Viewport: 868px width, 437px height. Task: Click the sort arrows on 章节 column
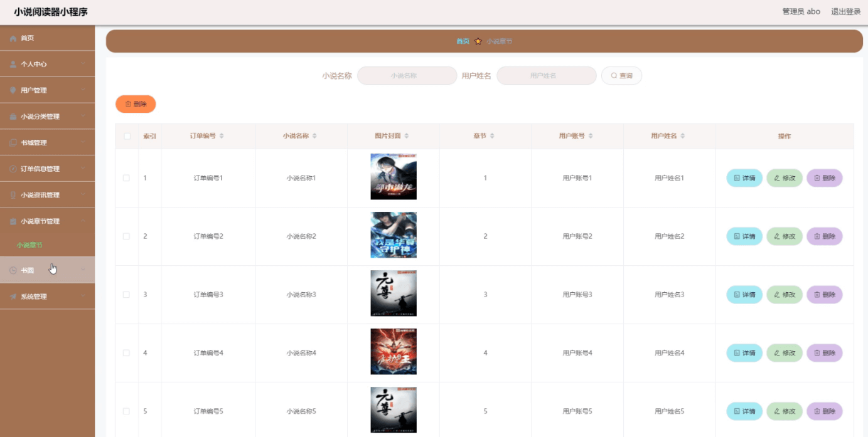pos(492,136)
